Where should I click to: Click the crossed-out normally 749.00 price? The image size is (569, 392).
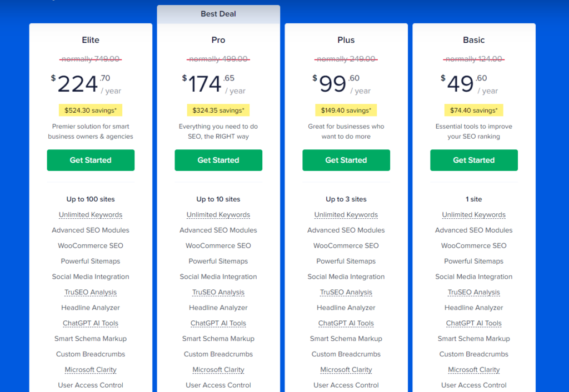90,59
